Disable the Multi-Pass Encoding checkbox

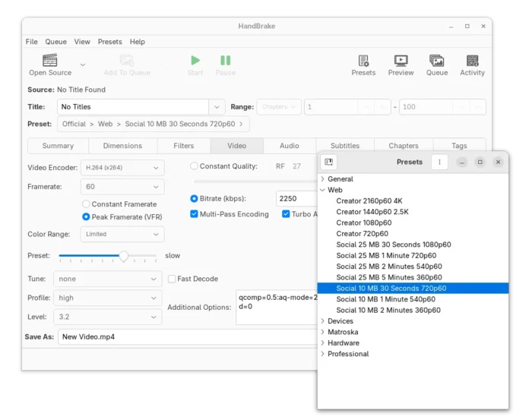[194, 214]
